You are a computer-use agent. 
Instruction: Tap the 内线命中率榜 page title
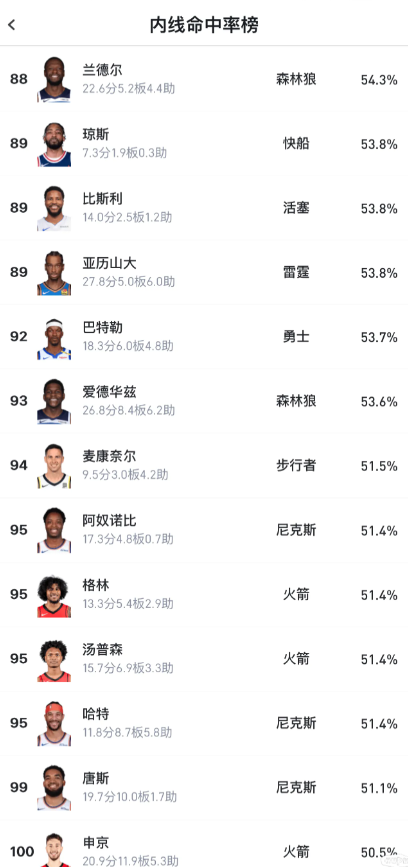click(204, 25)
